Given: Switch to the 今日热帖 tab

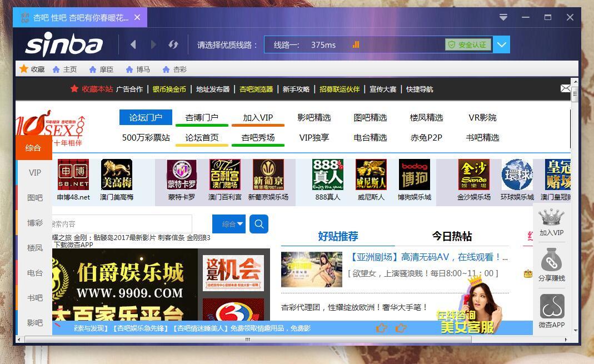Looking at the screenshot, I should (451, 236).
